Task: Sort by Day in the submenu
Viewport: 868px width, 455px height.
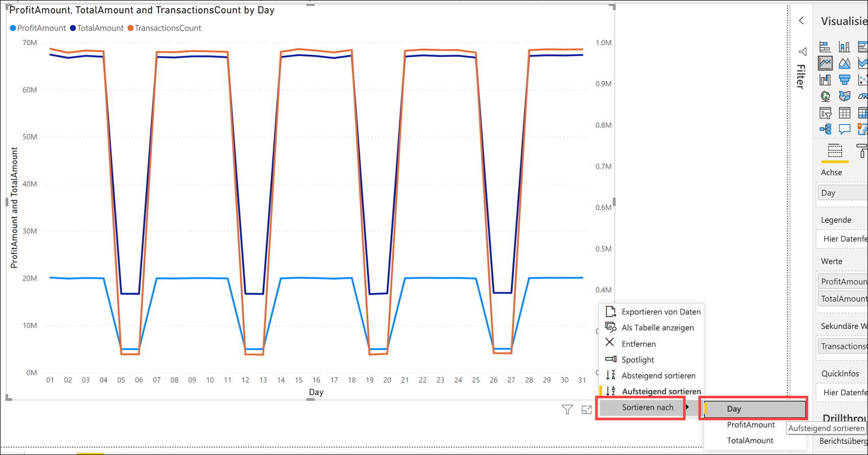Action: (x=755, y=409)
